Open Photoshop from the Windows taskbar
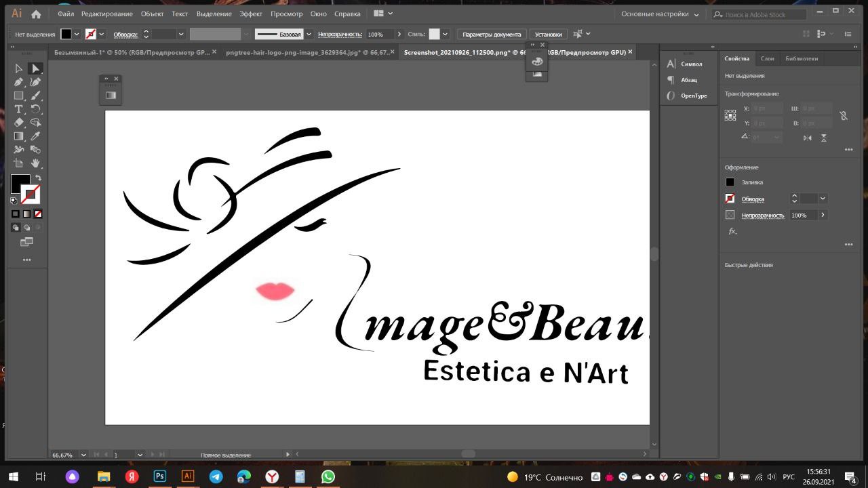868x488 pixels. coord(160,476)
